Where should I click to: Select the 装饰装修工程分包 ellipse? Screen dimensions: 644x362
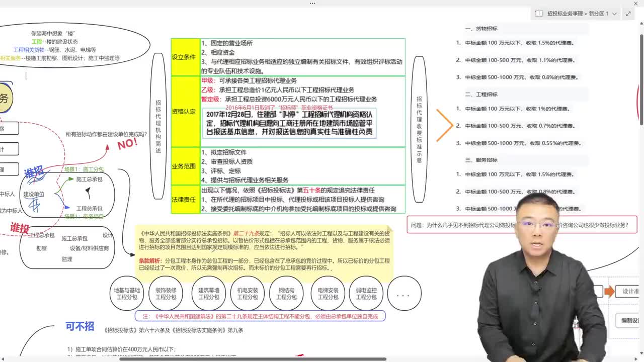(x=166, y=294)
